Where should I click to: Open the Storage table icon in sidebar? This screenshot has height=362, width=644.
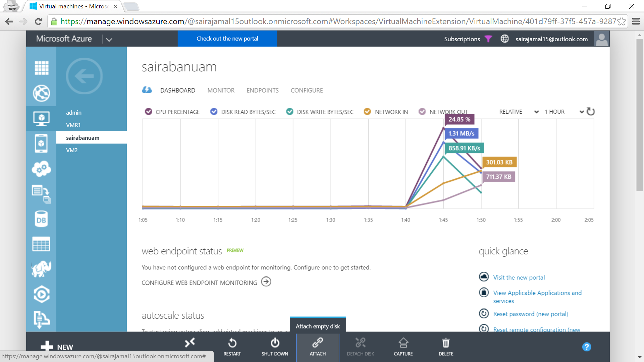point(41,244)
